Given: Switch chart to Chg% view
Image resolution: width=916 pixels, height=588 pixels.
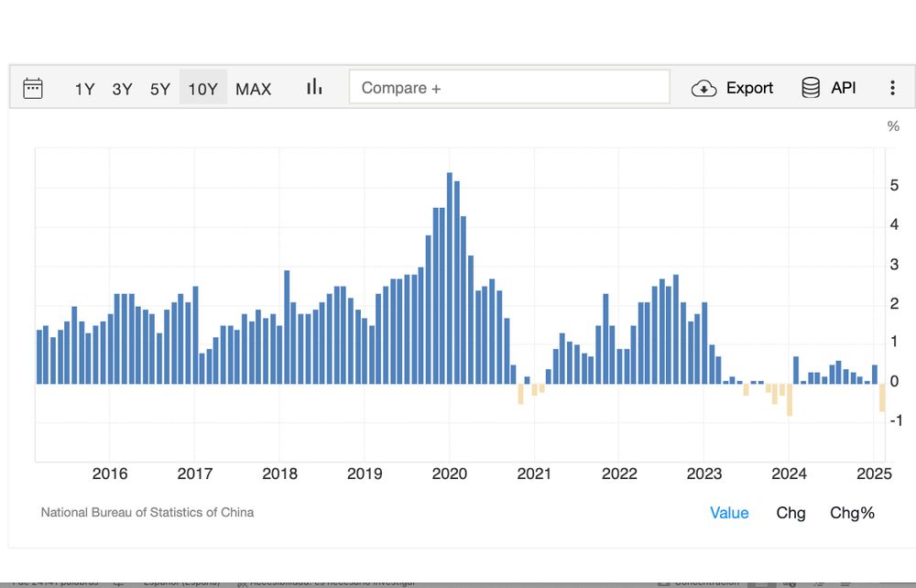Looking at the screenshot, I should (852, 513).
